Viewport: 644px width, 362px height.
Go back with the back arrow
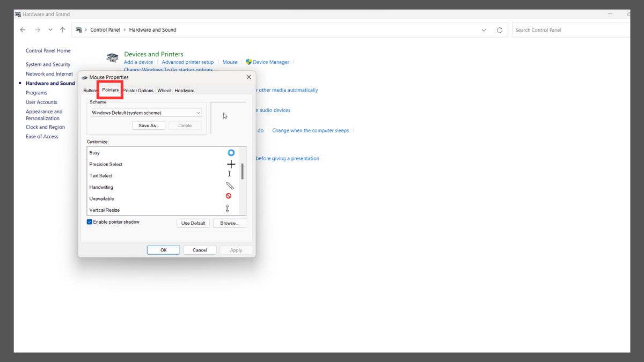[x=23, y=30]
